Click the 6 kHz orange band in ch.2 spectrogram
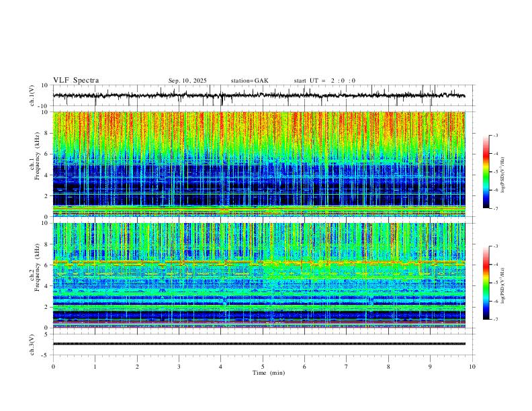This screenshot has width=532, height=411. coord(259,263)
